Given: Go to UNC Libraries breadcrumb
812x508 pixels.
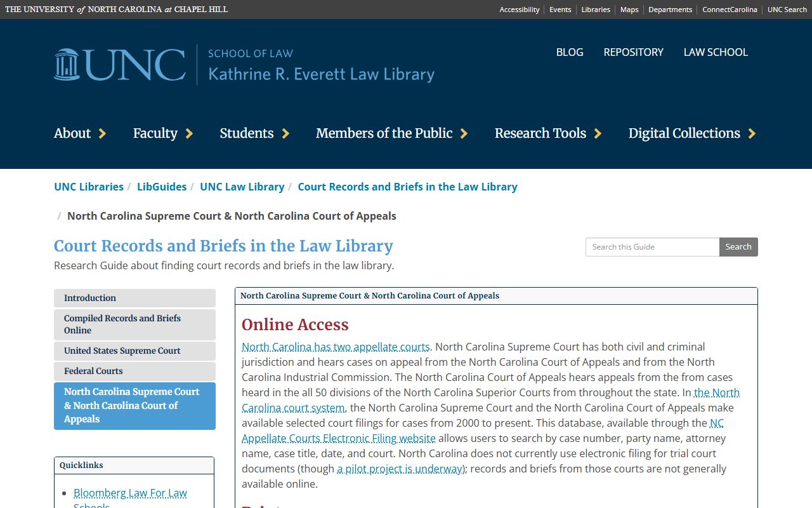Looking at the screenshot, I should point(89,187).
